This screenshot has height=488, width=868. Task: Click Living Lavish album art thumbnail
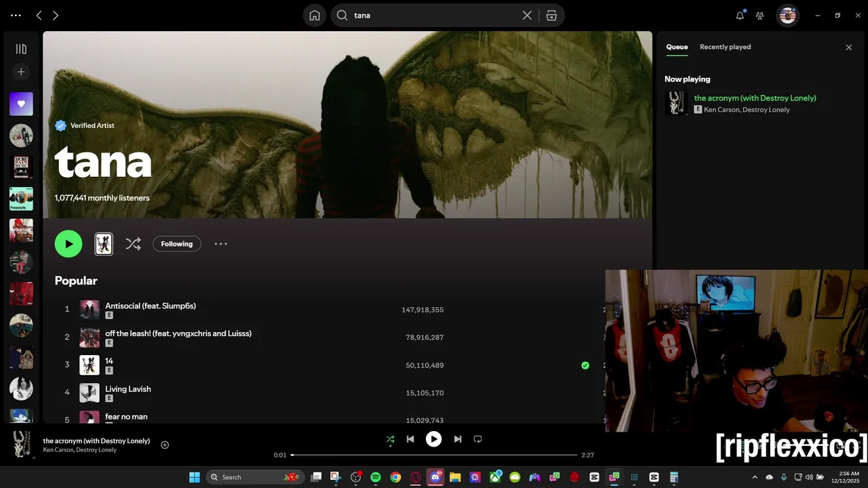90,393
